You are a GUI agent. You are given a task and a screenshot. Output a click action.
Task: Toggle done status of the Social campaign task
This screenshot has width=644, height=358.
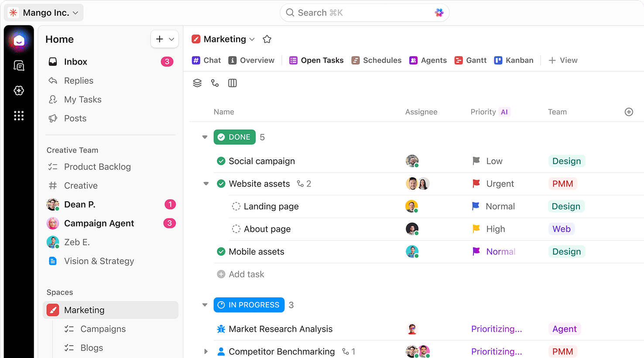coord(221,161)
